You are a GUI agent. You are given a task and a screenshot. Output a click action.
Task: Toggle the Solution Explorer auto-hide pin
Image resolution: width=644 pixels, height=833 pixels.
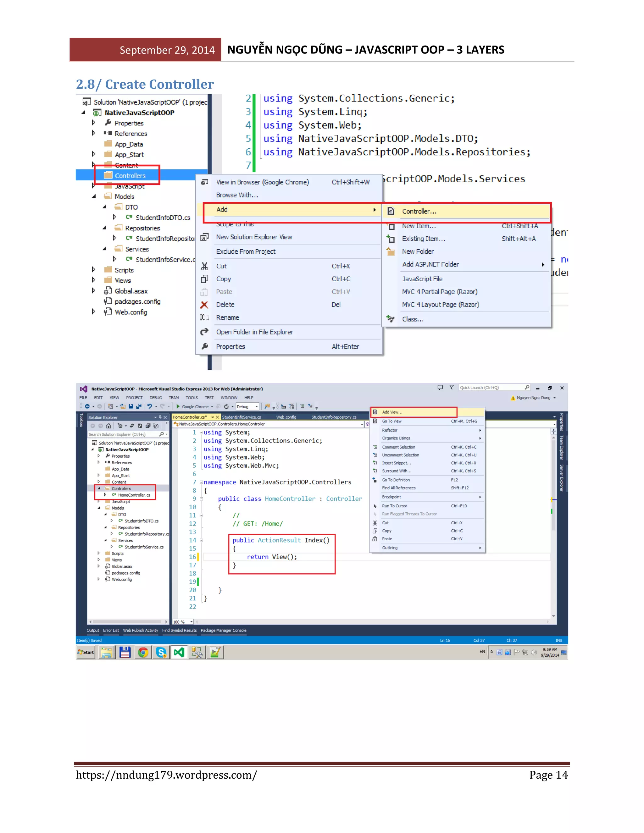point(160,417)
